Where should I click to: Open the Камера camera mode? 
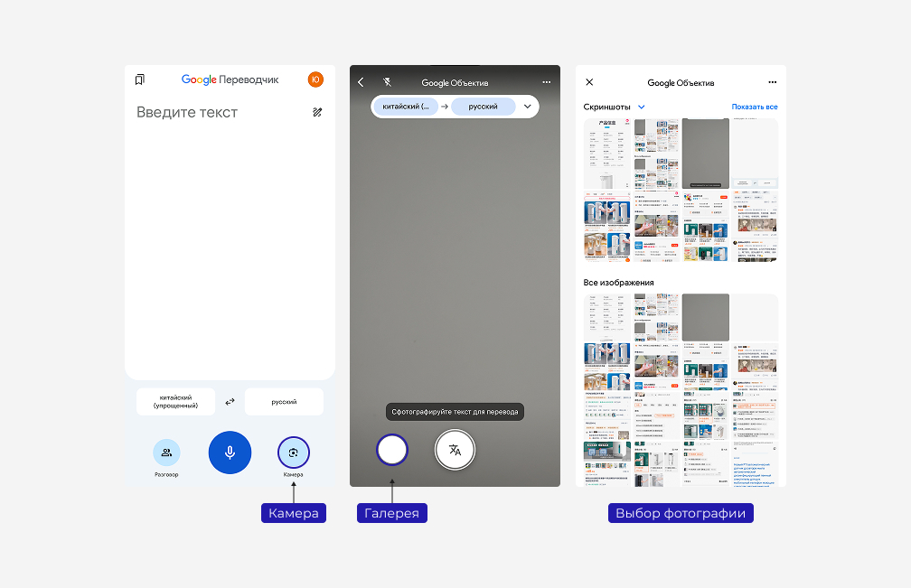pos(294,453)
